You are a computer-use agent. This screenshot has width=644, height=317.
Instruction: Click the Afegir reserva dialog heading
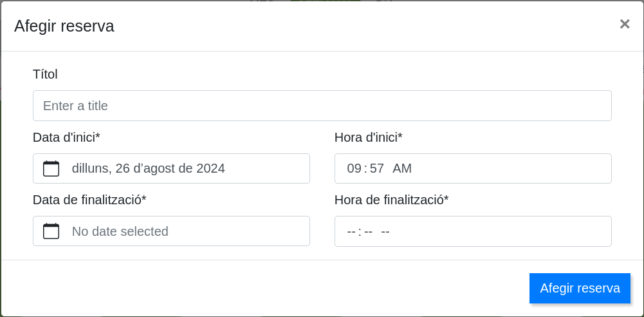pyautogui.click(x=64, y=26)
